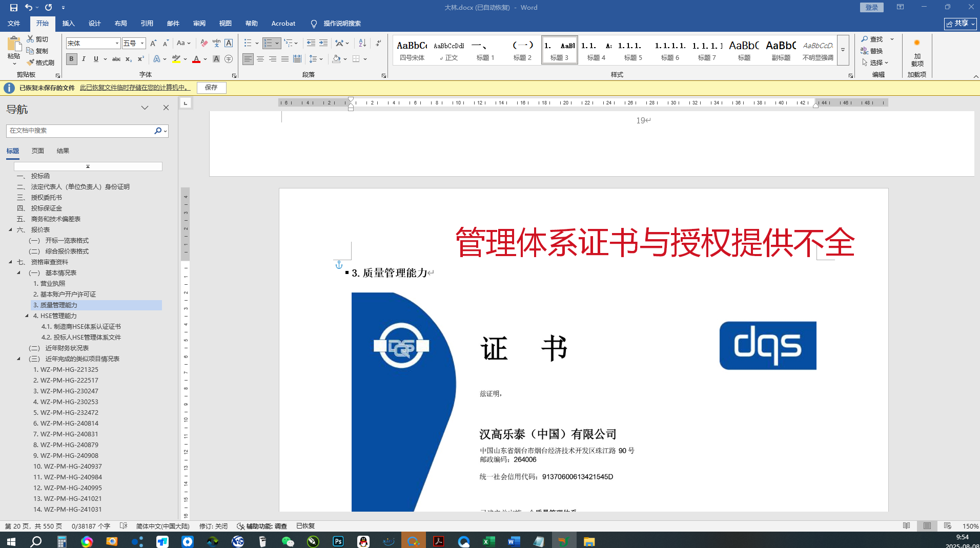Decrease paragraph indent
Image resolution: width=980 pixels, height=548 pixels.
[311, 44]
